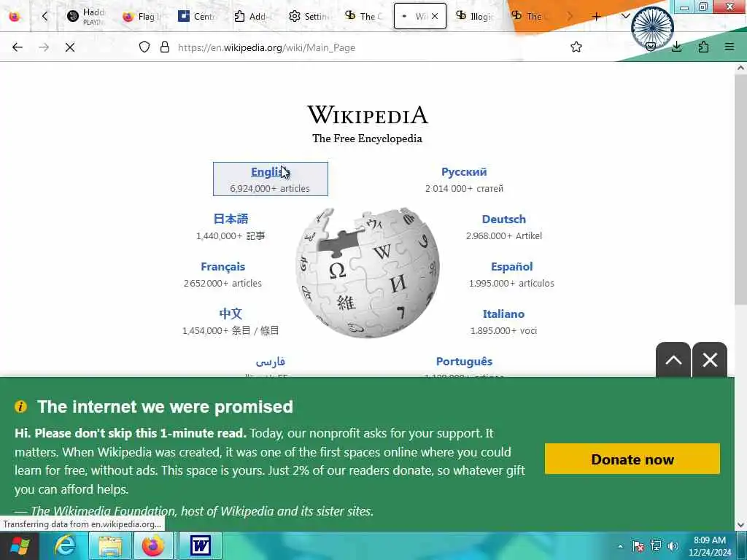
Task: Open the Windows Start menu
Action: (20, 545)
